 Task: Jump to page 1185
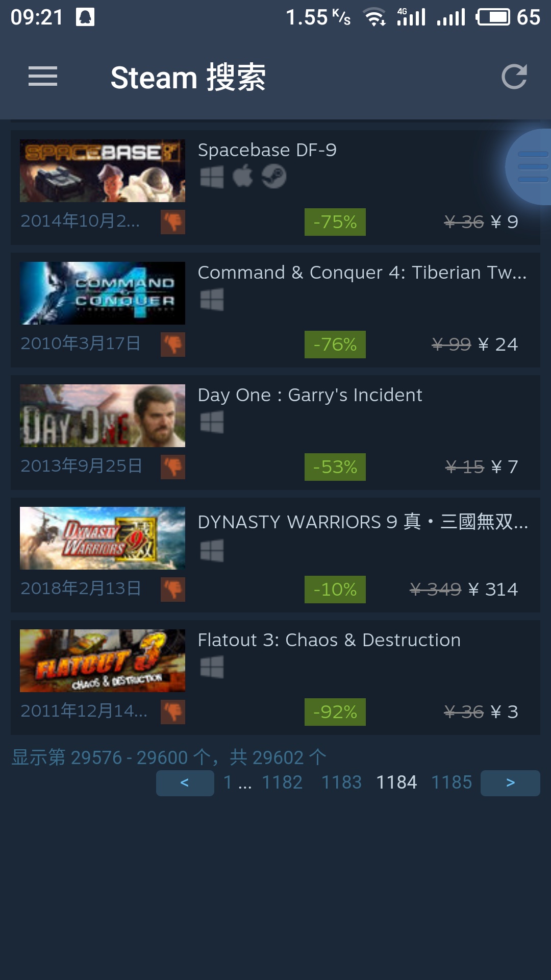coord(452,782)
